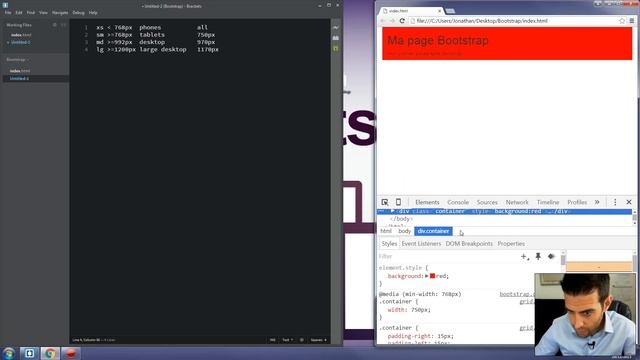
Task: Open the View menu in Brackets
Action: click(43, 13)
